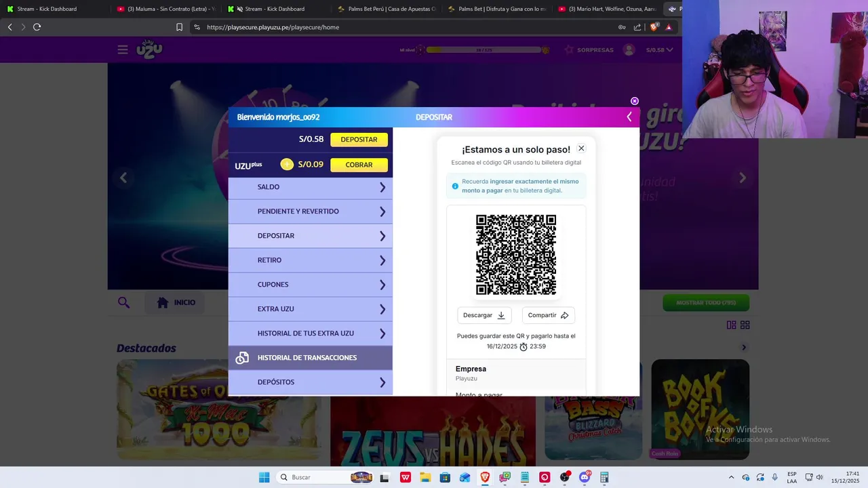
Task: Click the info icon in the reminder note
Action: coord(455,186)
